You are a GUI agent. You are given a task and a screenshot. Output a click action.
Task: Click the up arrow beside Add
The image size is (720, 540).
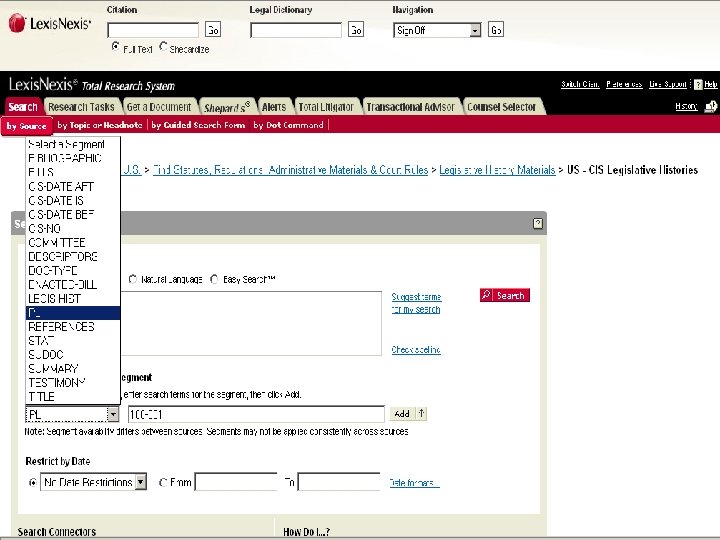(422, 414)
